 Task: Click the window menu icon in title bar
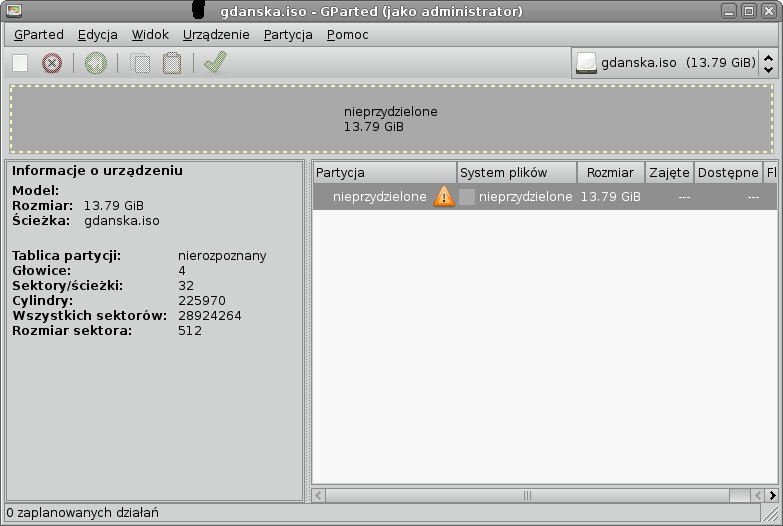(13, 11)
